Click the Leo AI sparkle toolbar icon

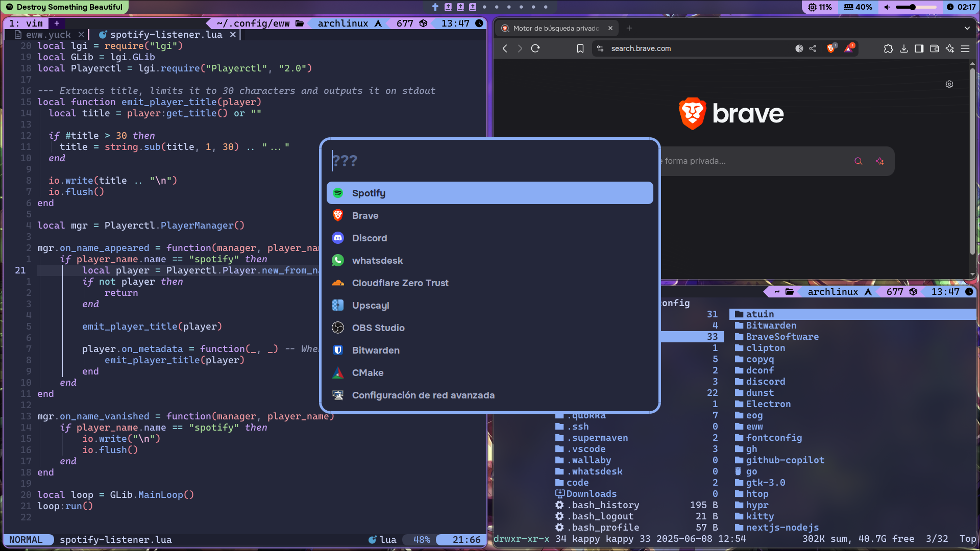[x=950, y=48]
